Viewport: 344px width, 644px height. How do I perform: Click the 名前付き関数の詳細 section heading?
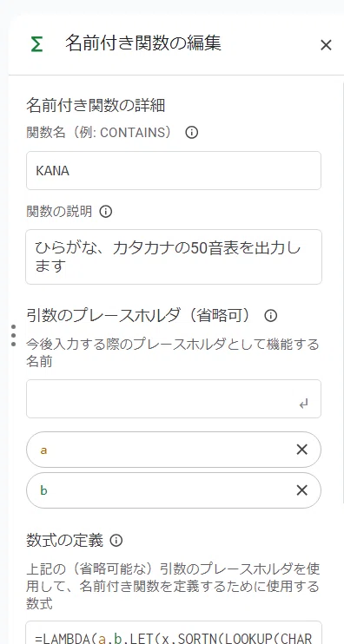pos(96,106)
